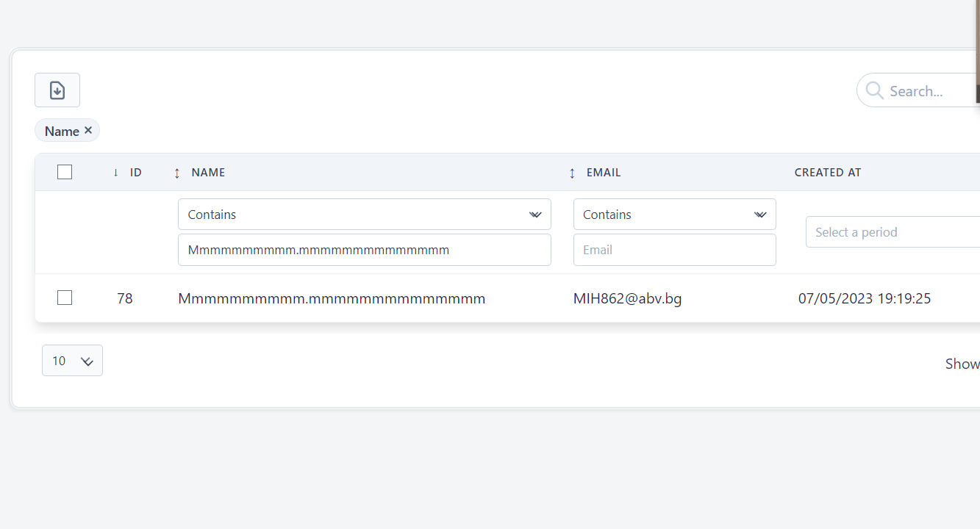Check the checkbox for row ID 78

65,298
